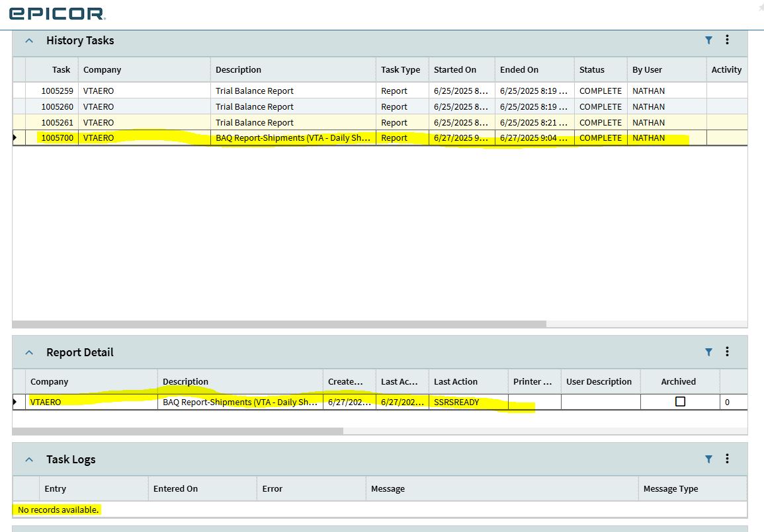
Task: Open filter for History Tasks grid
Action: pos(708,40)
